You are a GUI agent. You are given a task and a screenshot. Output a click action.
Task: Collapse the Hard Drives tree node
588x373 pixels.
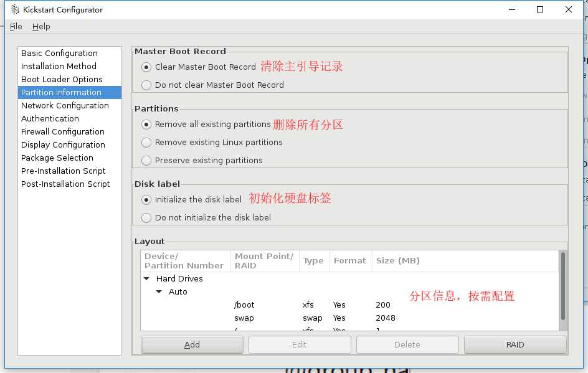click(x=146, y=278)
